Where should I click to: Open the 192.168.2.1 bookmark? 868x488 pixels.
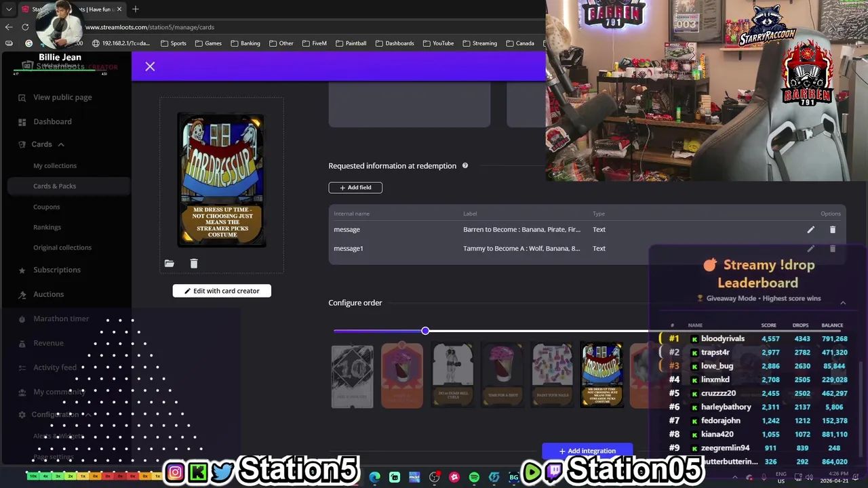[121, 43]
